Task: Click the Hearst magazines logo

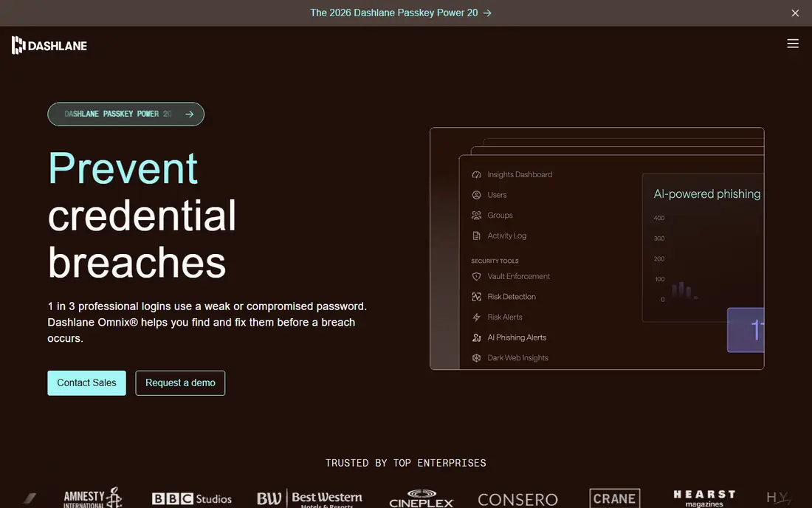Action: [704, 498]
